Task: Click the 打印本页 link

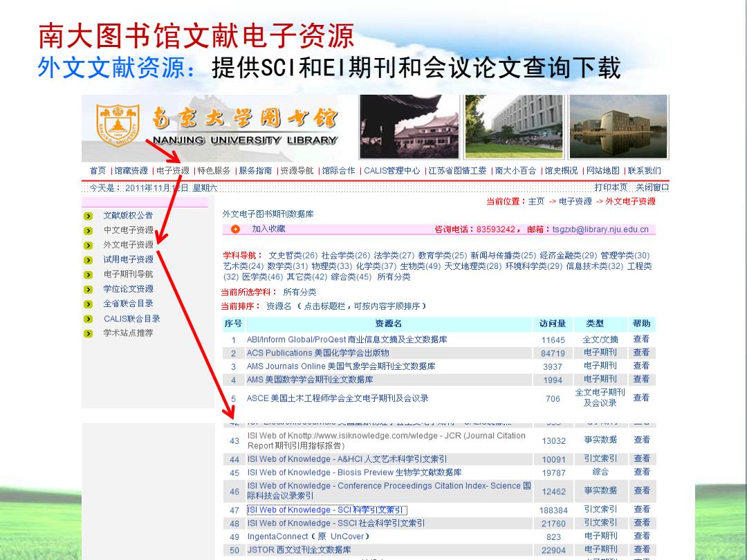Action: 611,187
